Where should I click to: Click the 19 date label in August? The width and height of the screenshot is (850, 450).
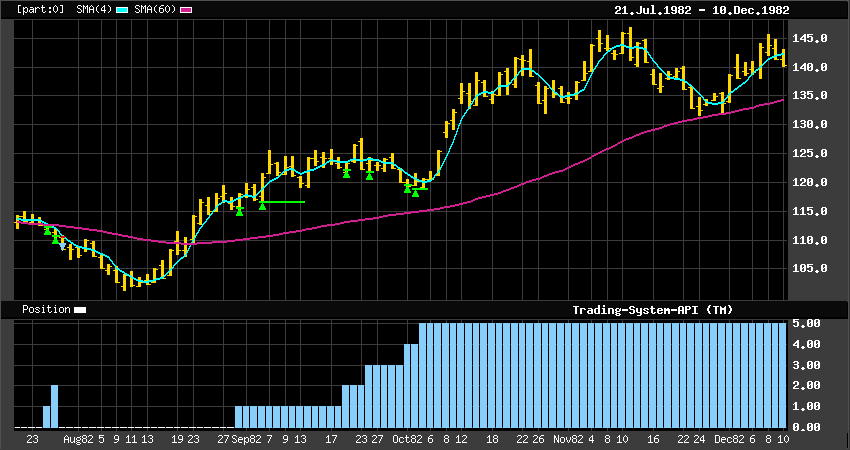pos(177,439)
